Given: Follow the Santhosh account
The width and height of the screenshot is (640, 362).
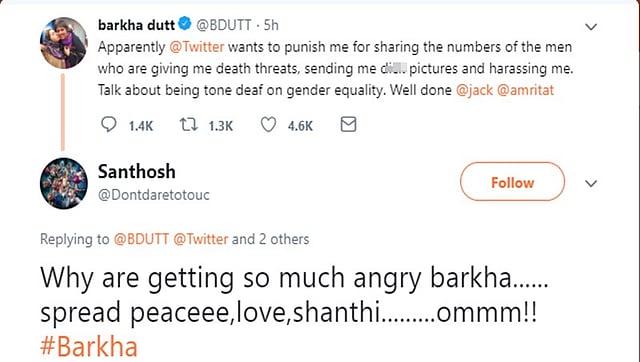Looking at the screenshot, I should [512, 182].
